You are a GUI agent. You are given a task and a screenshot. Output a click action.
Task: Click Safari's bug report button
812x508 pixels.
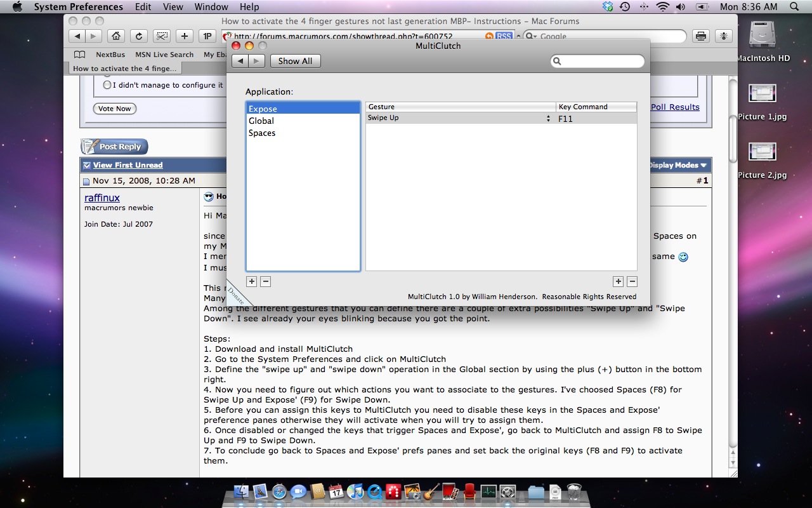pyautogui.click(x=724, y=36)
